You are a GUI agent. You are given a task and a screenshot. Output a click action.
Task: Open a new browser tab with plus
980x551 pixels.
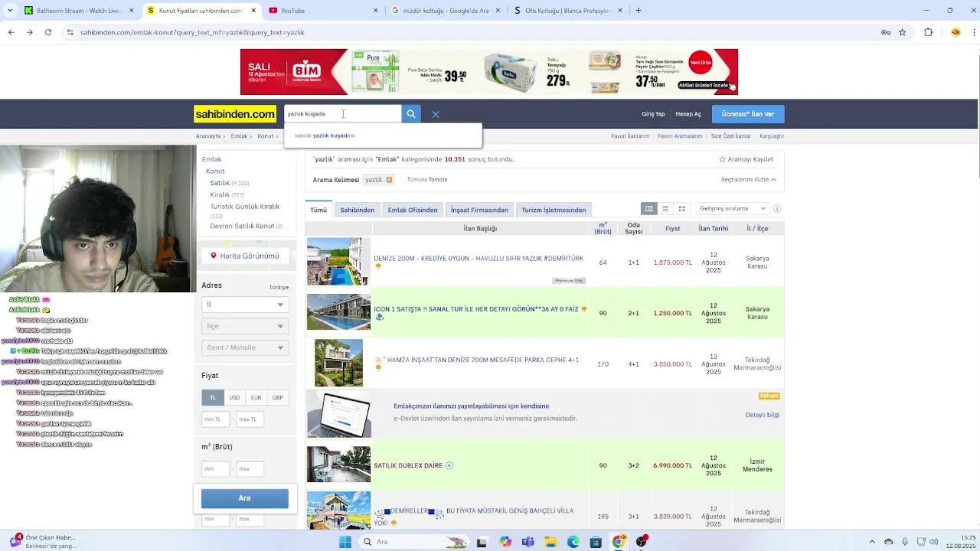639,11
